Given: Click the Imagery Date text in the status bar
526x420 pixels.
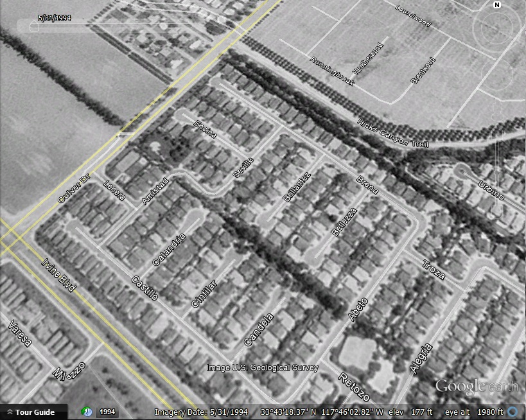Looking at the screenshot, I should pos(202,412).
